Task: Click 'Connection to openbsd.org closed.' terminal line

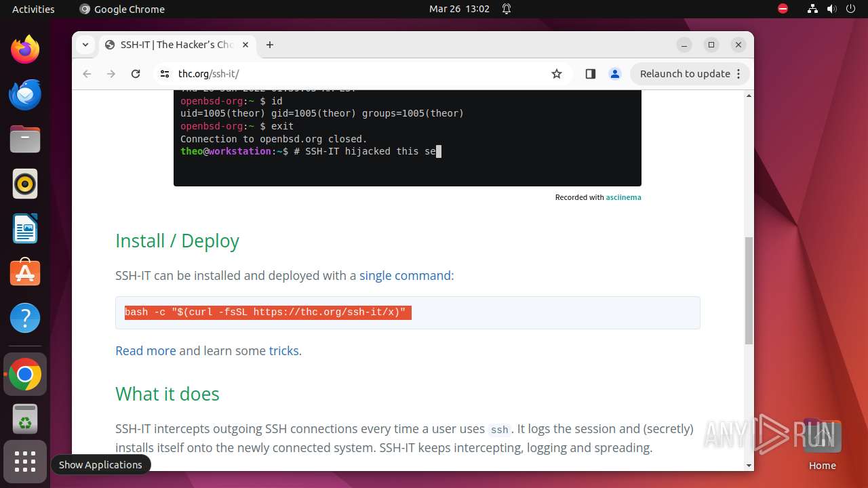Action: (x=274, y=139)
